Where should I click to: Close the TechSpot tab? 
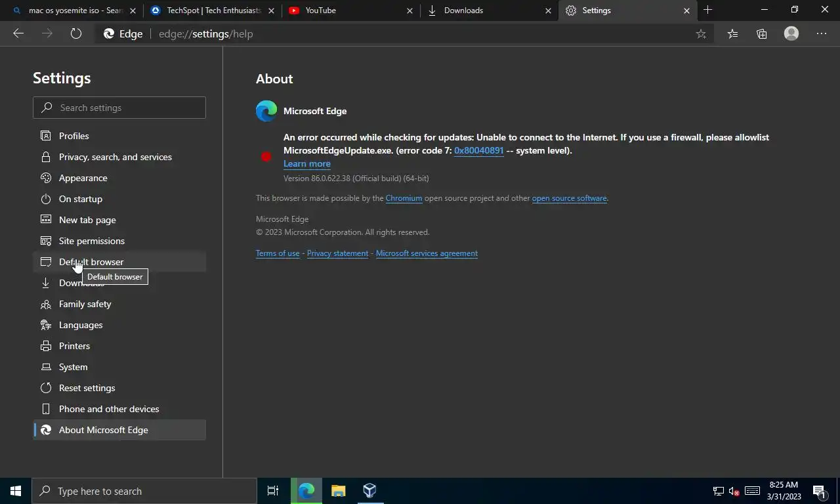click(x=272, y=10)
